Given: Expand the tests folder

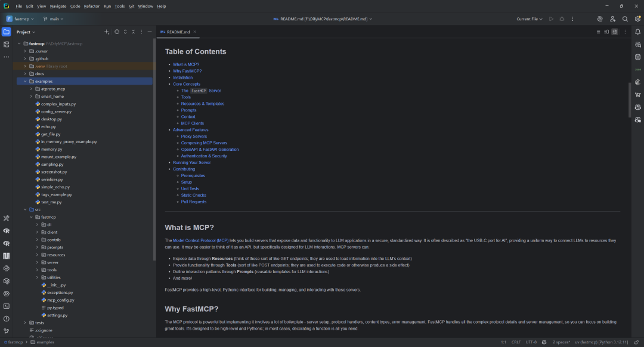Looking at the screenshot, I should pos(25,323).
